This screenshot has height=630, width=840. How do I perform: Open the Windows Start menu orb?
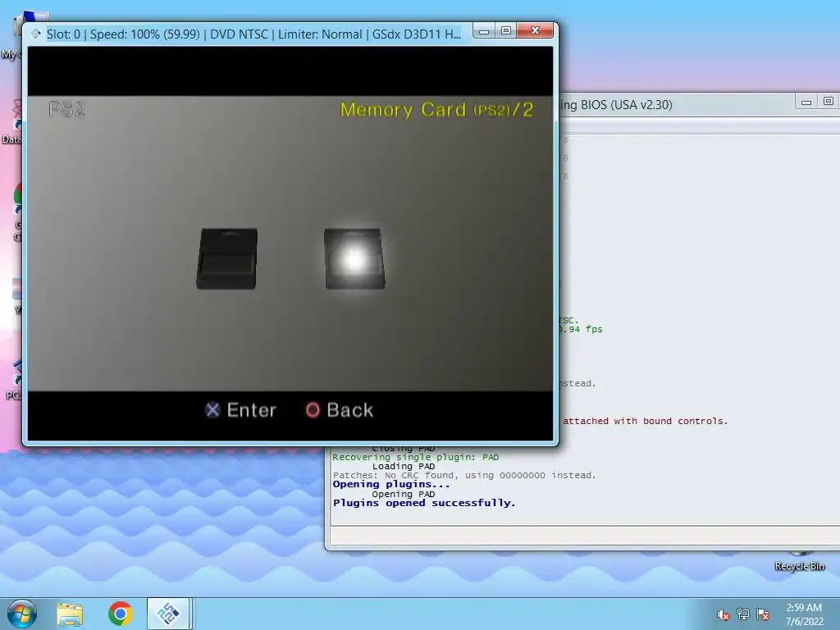[21, 614]
